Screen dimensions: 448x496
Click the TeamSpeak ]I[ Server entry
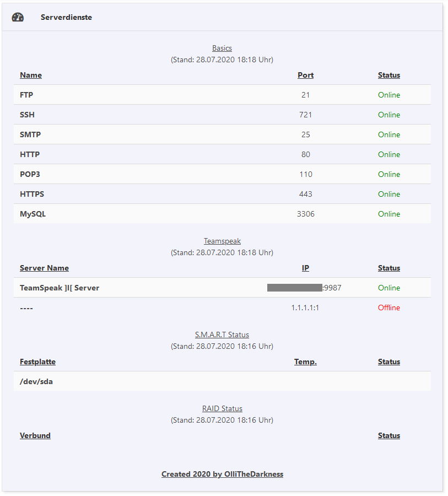tap(60, 288)
